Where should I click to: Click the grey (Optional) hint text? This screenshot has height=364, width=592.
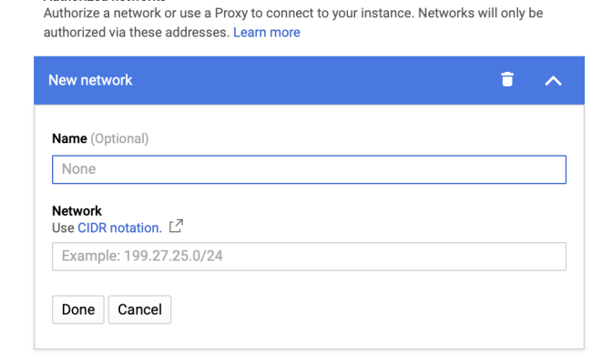(x=119, y=138)
